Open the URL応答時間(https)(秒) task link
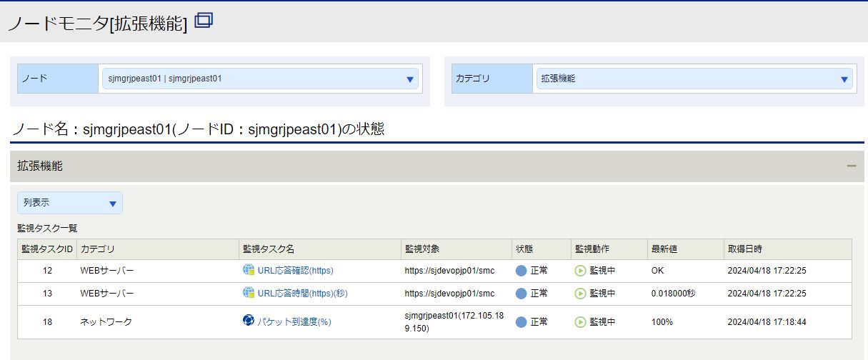 pos(302,294)
